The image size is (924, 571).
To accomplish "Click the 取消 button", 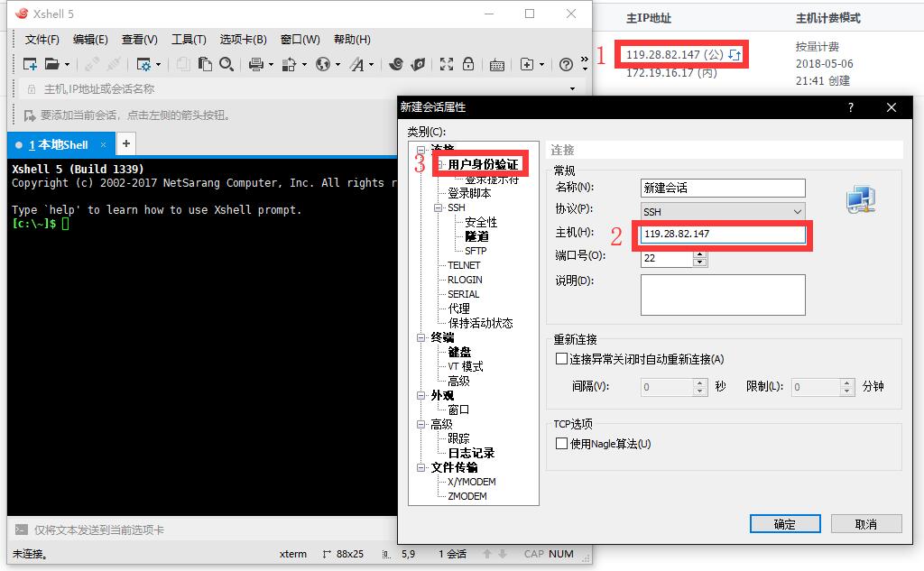I will tap(865, 524).
